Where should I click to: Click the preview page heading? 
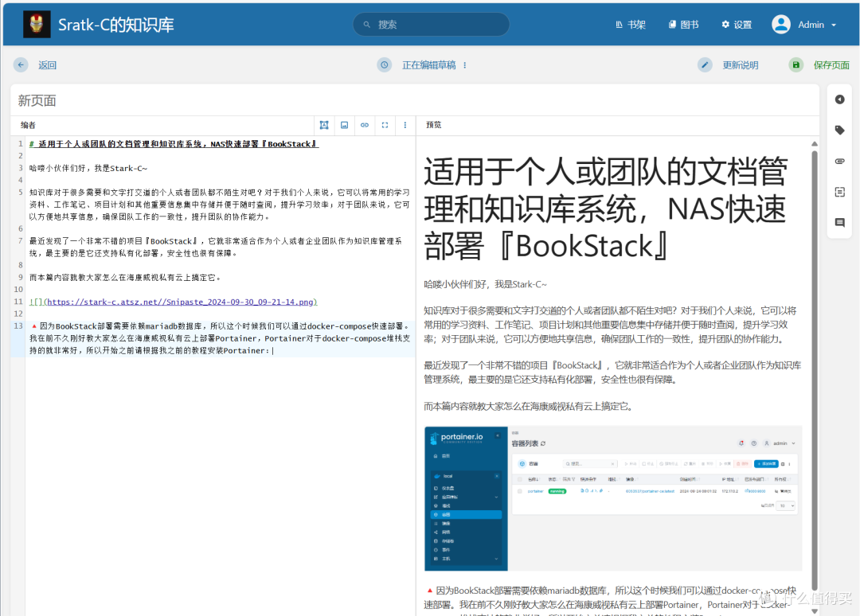606,209
